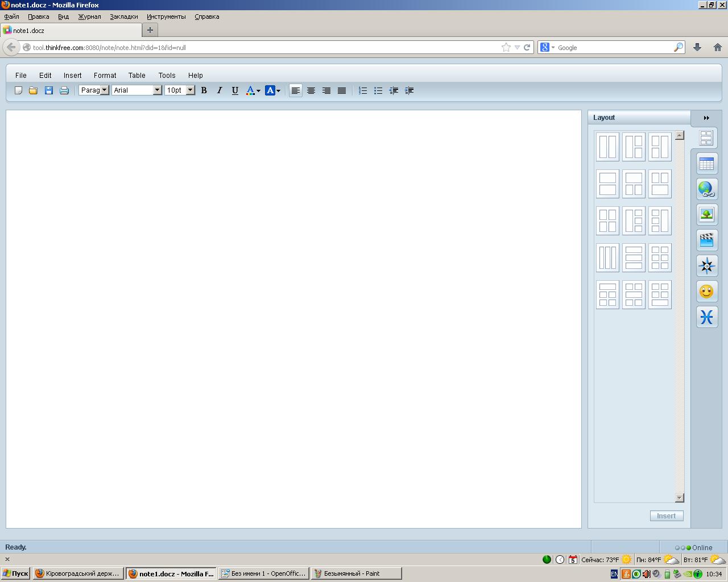Open the hyperlink globe sidebar icon
The height and width of the screenshot is (582, 728).
[707, 189]
